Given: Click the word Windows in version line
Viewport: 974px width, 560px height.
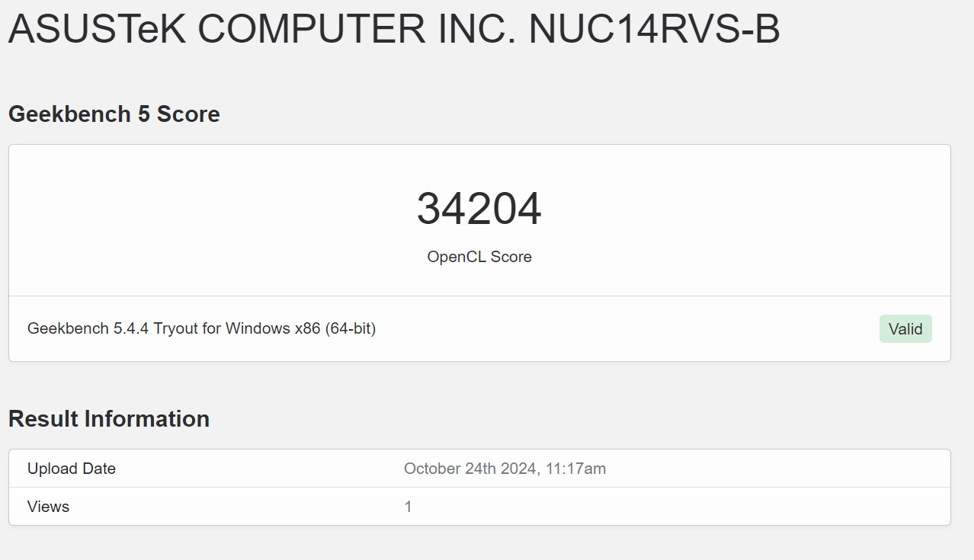Looking at the screenshot, I should 258,328.
